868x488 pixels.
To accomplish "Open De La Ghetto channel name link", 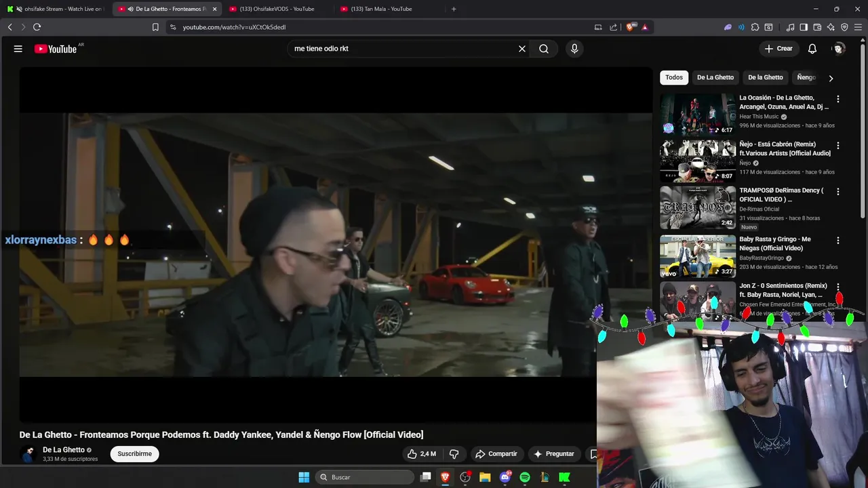I will click(x=64, y=450).
